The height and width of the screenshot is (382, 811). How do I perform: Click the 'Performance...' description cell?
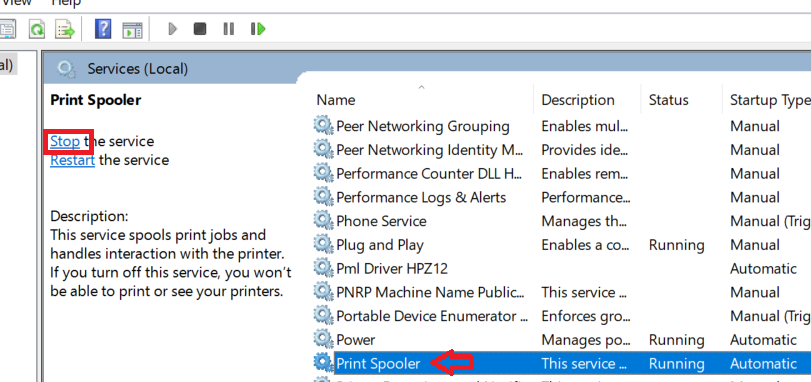pyautogui.click(x=585, y=197)
